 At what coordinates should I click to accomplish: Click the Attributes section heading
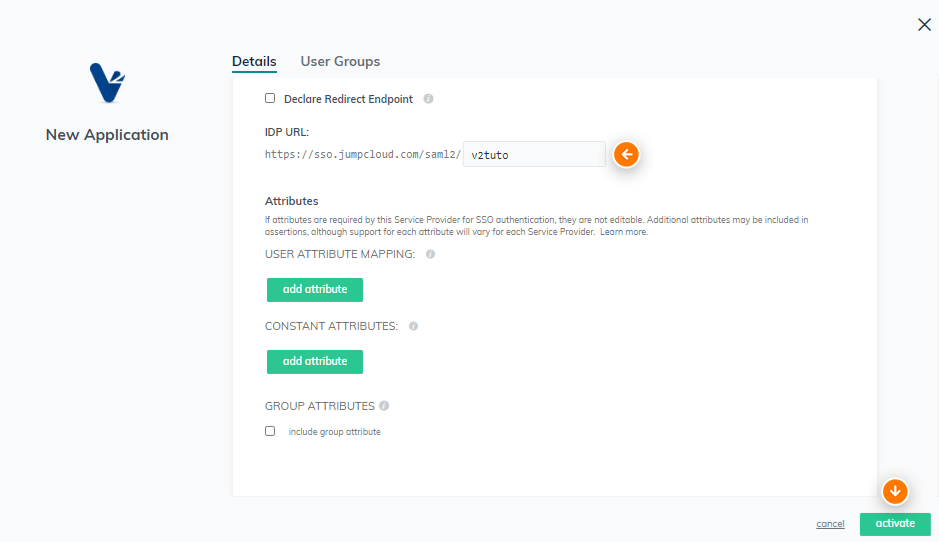(x=292, y=201)
